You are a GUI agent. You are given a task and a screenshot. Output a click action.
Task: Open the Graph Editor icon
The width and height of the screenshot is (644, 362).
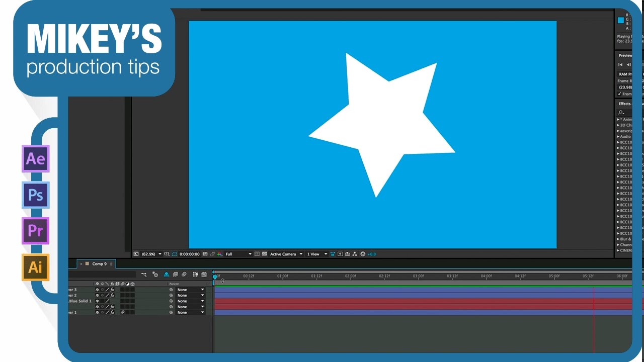[x=204, y=275]
